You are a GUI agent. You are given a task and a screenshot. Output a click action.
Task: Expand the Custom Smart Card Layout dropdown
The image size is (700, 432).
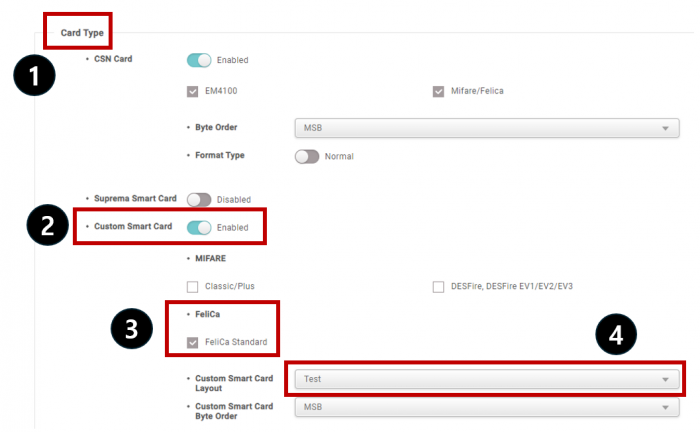486,380
